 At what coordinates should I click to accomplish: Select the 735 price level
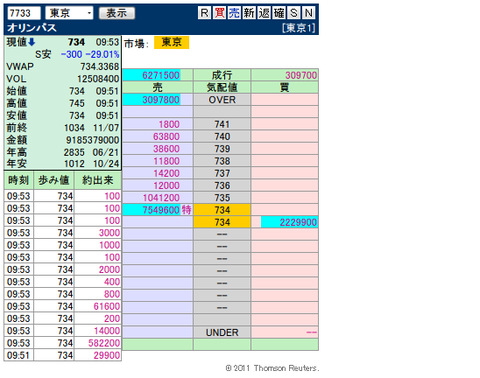pos(222,198)
